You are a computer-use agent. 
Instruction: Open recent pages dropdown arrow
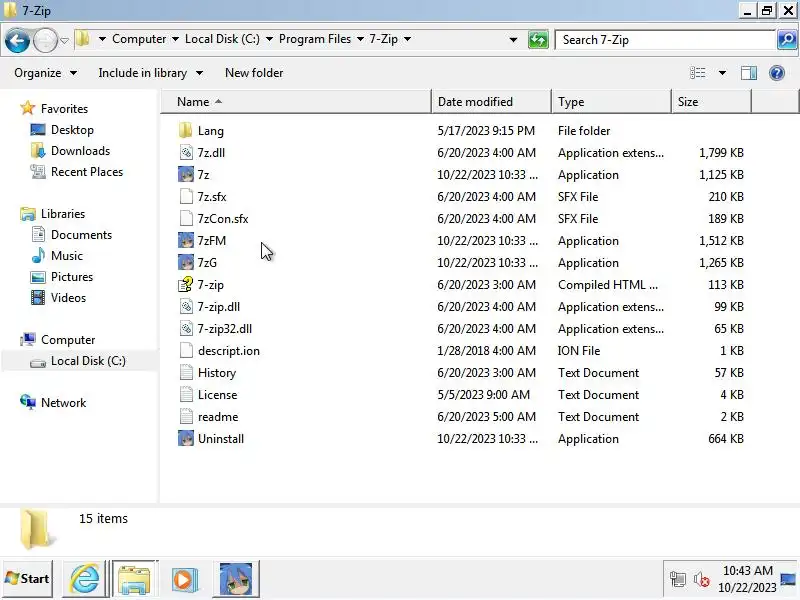pos(65,40)
